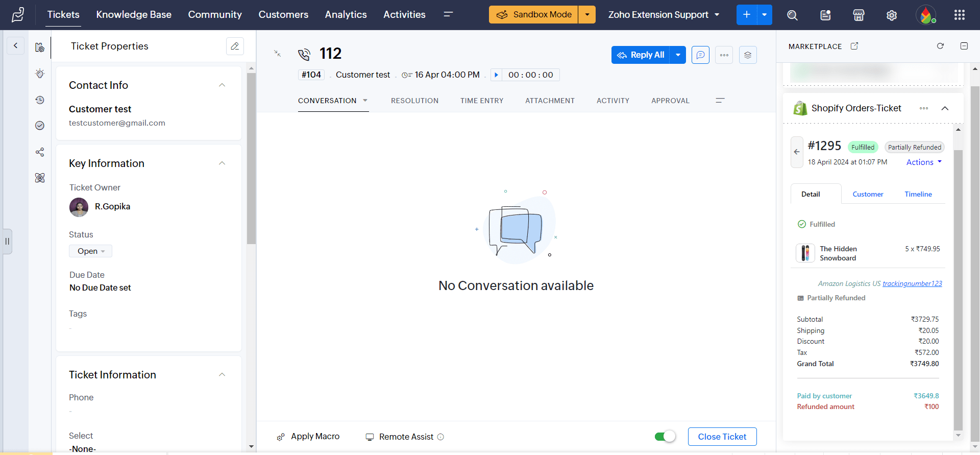
Task: Expand the Reply All dropdown arrow
Action: pyautogui.click(x=678, y=55)
